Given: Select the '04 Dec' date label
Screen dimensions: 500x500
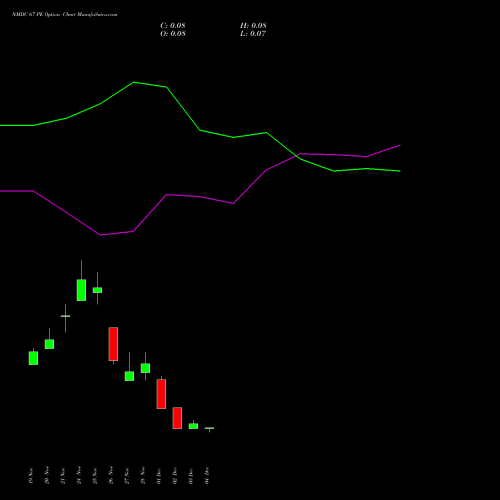Looking at the screenshot, I should point(207,476).
